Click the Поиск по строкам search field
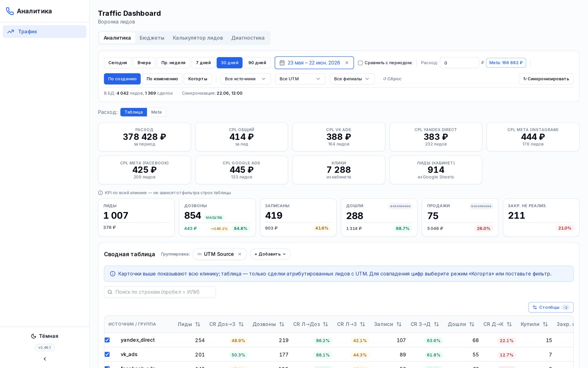This screenshot has width=588, height=368. [160, 292]
